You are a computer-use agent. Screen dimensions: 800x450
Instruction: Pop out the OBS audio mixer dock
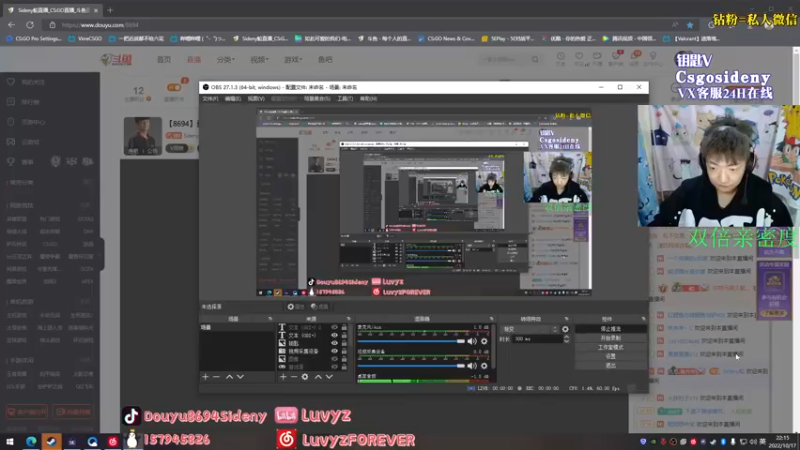pos(491,319)
